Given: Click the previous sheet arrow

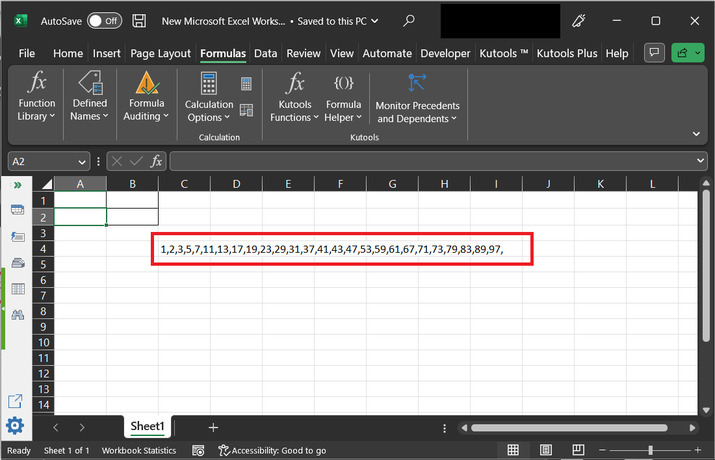Looking at the screenshot, I should 56,428.
